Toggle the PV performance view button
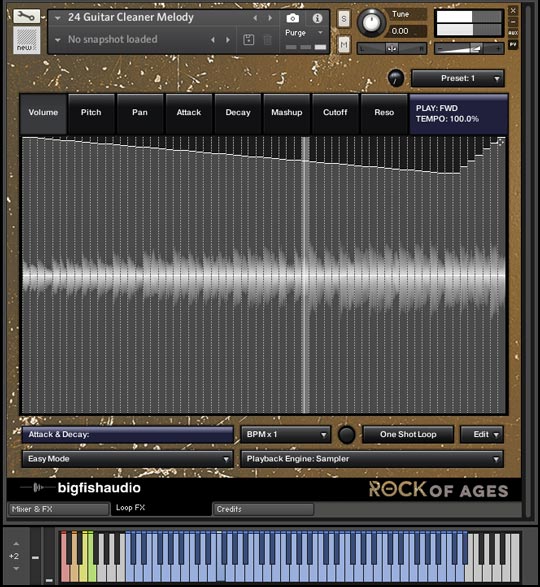540x587 pixels. coord(513,45)
